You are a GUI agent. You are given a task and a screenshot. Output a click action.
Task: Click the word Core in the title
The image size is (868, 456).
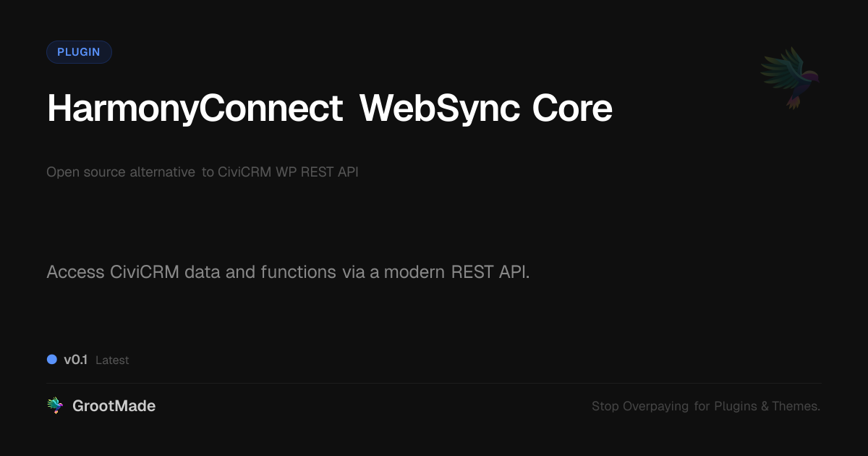coord(572,109)
